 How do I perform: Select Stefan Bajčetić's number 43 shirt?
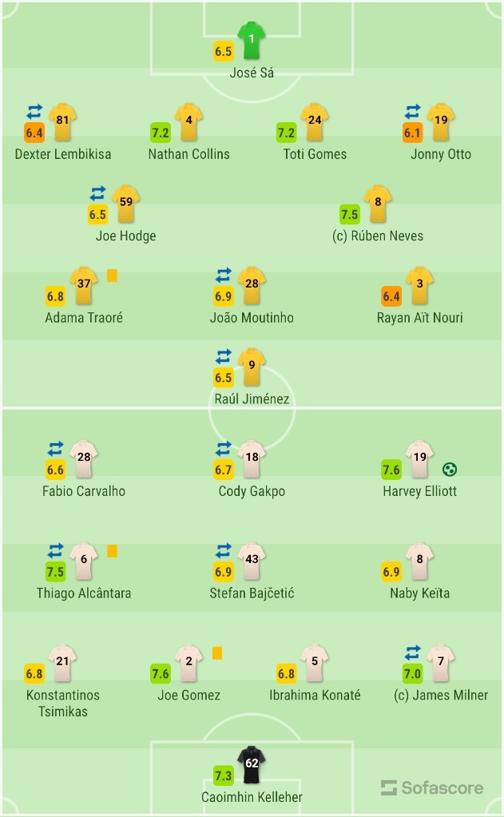[252, 561]
